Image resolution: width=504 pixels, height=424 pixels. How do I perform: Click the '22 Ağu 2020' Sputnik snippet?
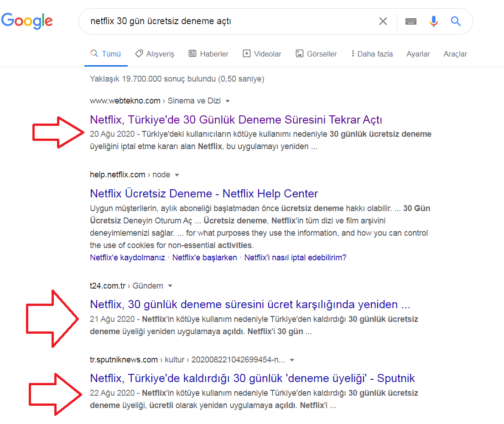[254, 399]
